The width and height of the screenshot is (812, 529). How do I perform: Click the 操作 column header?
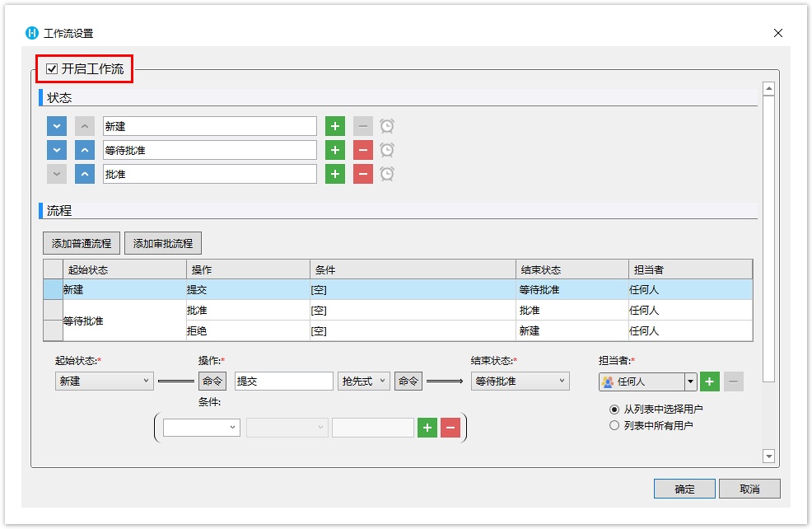[x=247, y=270]
